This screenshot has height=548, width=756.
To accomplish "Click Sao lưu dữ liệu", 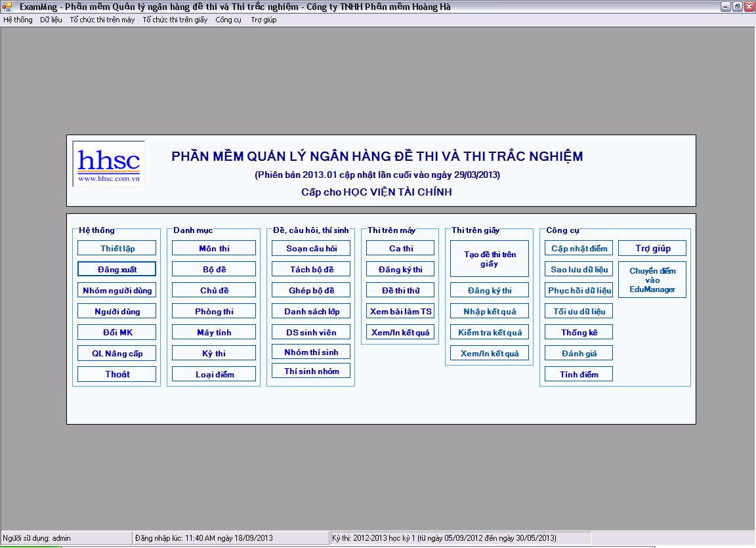I will point(579,270).
